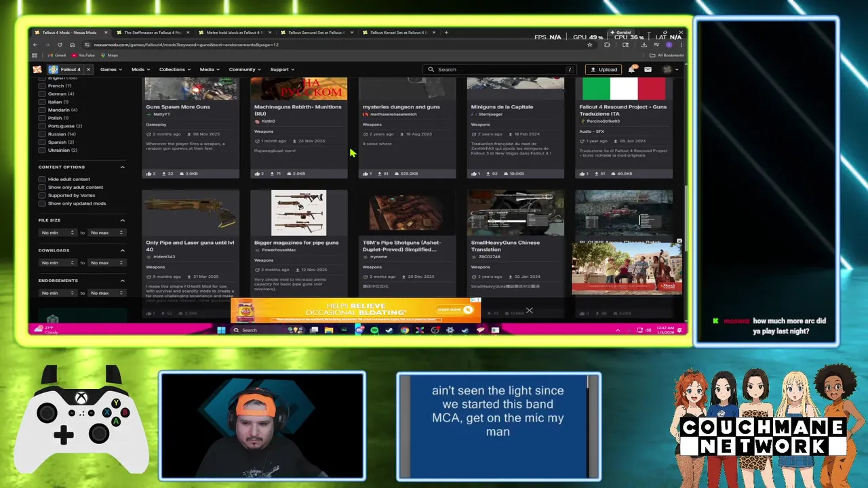
Task: Open Endorsements No max dropdown
Action: 107,293
